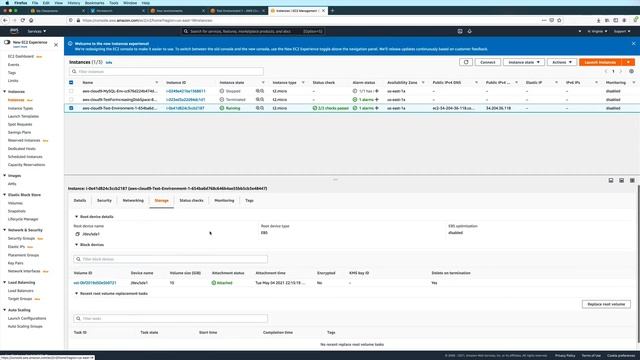Click the AWS logo home icon

click(14, 31)
